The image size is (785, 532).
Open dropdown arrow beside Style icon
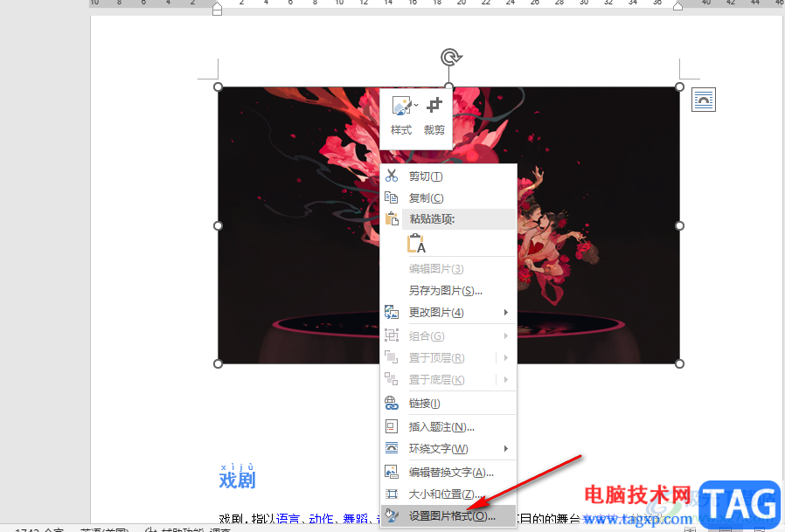coord(416,105)
